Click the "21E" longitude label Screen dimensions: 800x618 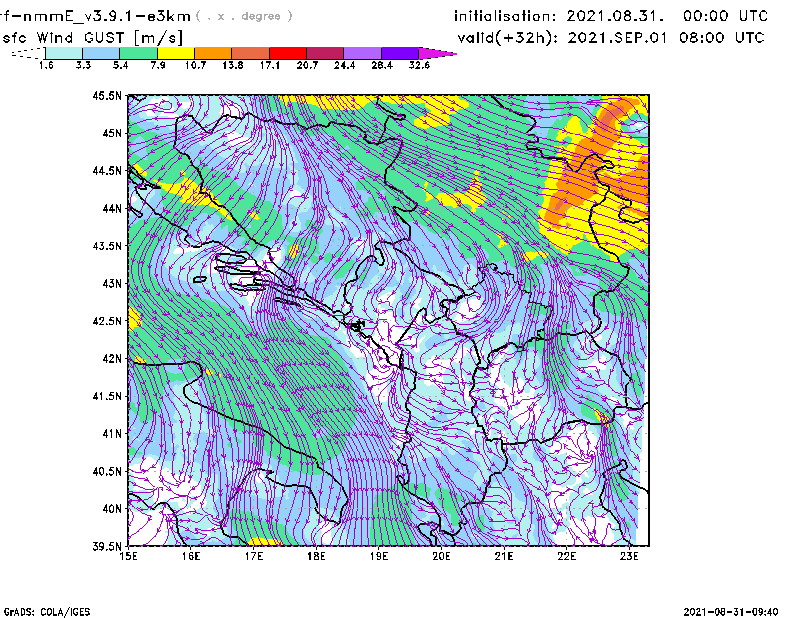pyautogui.click(x=504, y=556)
